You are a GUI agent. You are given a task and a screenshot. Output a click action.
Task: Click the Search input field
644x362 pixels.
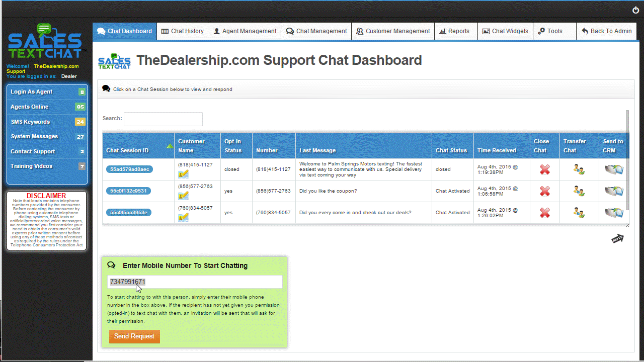pyautogui.click(x=163, y=119)
